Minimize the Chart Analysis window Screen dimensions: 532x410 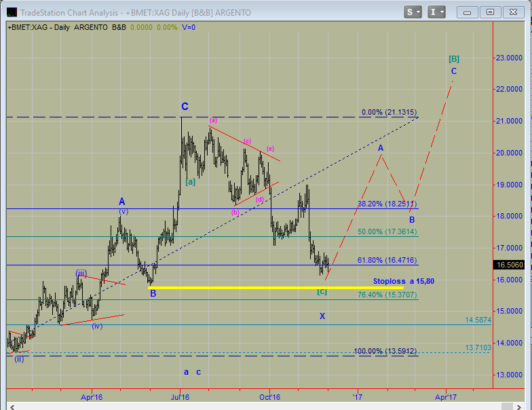coord(467,12)
